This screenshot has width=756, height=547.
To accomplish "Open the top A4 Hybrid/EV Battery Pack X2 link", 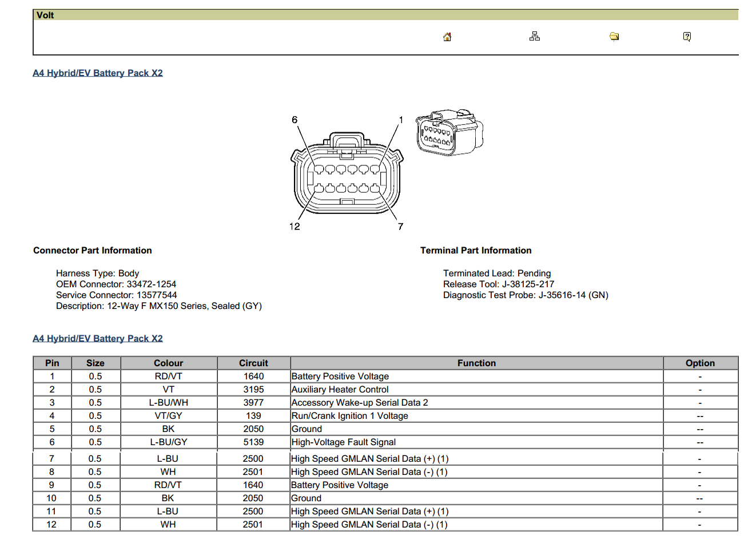I will coord(98,73).
